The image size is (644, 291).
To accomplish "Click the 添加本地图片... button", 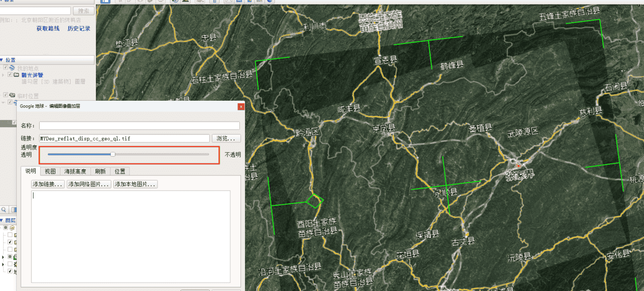I will (x=135, y=184).
